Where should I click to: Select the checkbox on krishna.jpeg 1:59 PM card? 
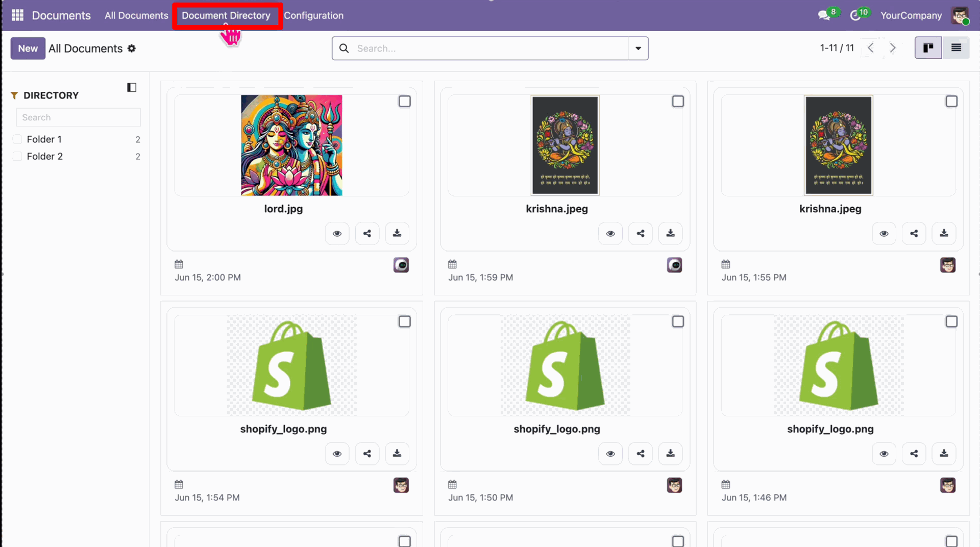click(x=678, y=102)
